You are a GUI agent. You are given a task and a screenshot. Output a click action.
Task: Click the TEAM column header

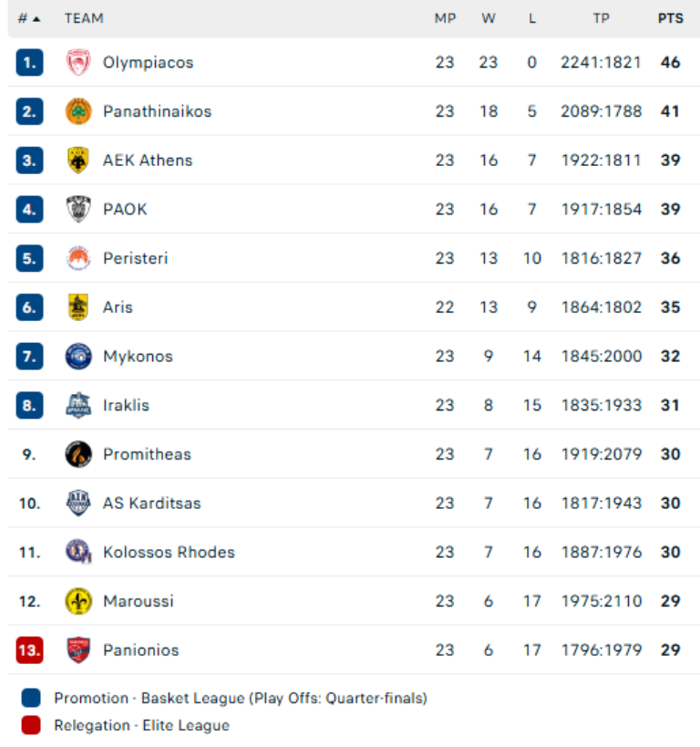(x=84, y=18)
